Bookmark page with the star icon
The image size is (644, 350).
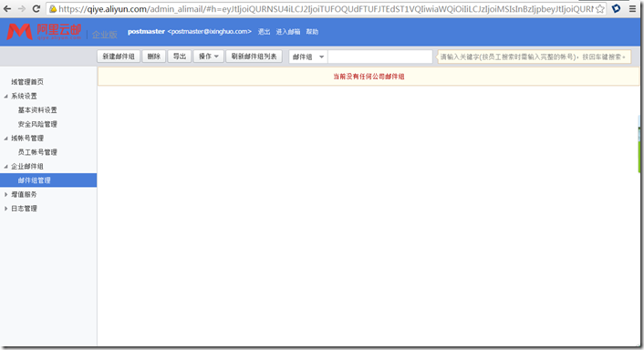pyautogui.click(x=600, y=8)
